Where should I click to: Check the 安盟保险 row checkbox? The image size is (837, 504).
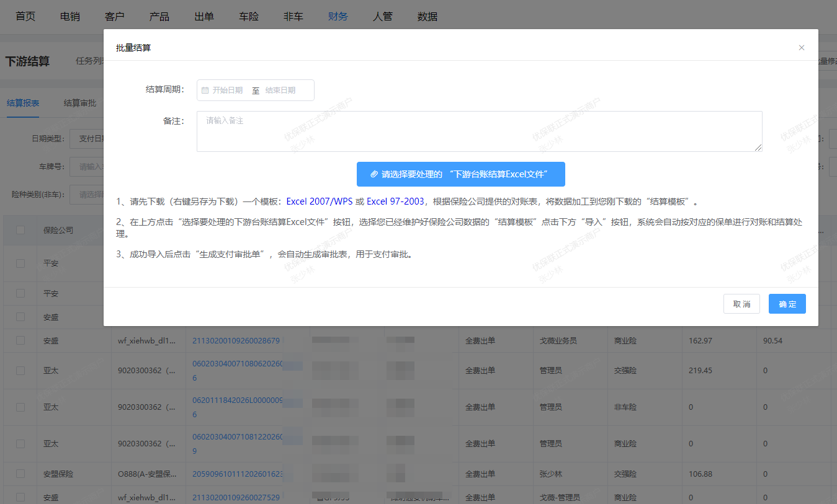tap(20, 474)
